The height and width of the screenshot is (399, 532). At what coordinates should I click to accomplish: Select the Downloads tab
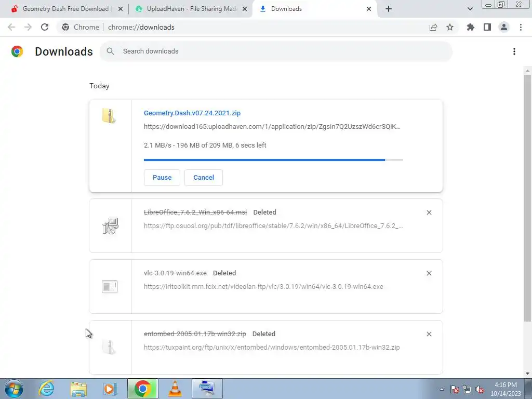click(314, 9)
